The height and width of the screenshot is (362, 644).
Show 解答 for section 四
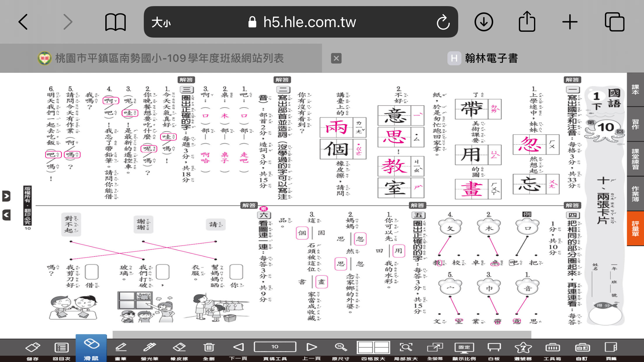click(572, 205)
